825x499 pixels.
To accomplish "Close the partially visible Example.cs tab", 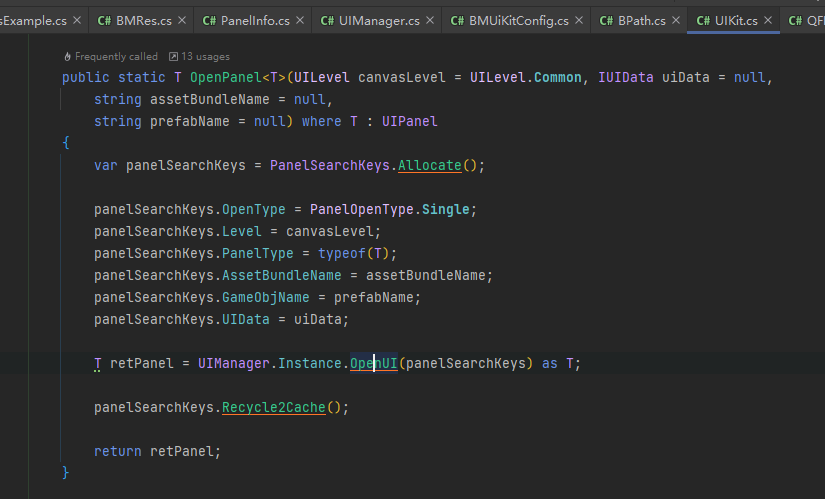I will tap(77, 21).
